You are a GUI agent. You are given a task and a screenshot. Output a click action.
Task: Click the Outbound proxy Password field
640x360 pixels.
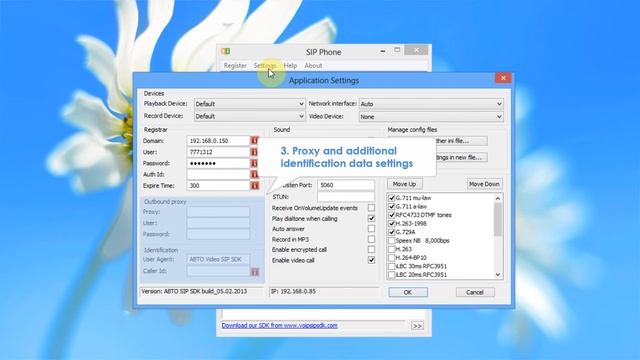218,234
